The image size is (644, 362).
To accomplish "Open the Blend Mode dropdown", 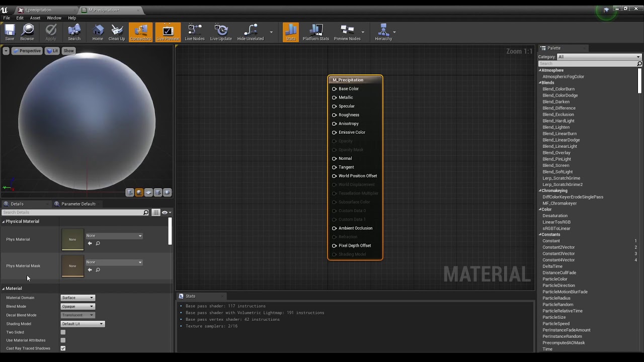I will (77, 306).
